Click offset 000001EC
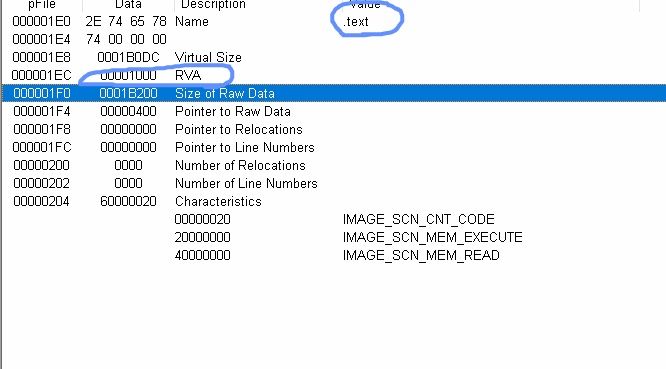 [x=42, y=76]
